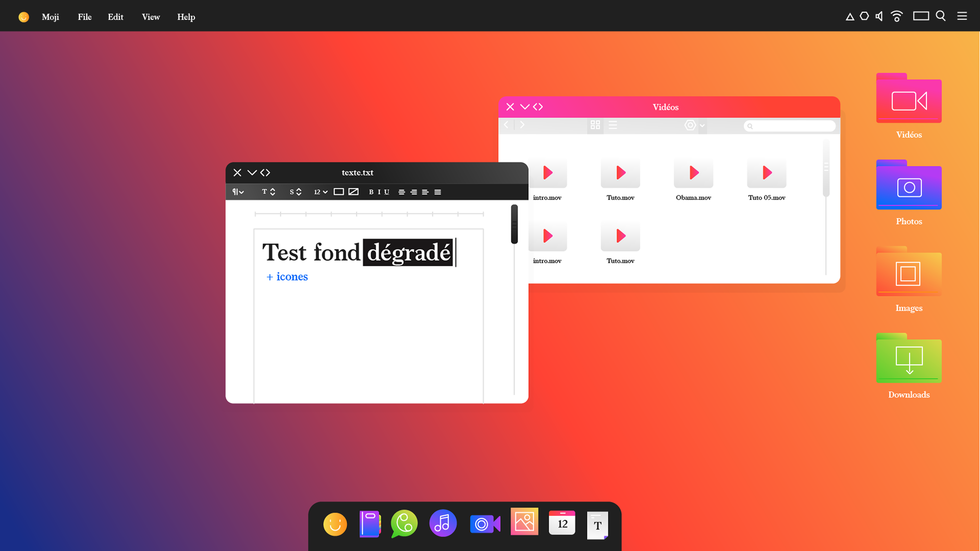Viewport: 980px width, 551px height.
Task: Click the hexagon status icon in menu bar
Action: pyautogui.click(x=864, y=16)
